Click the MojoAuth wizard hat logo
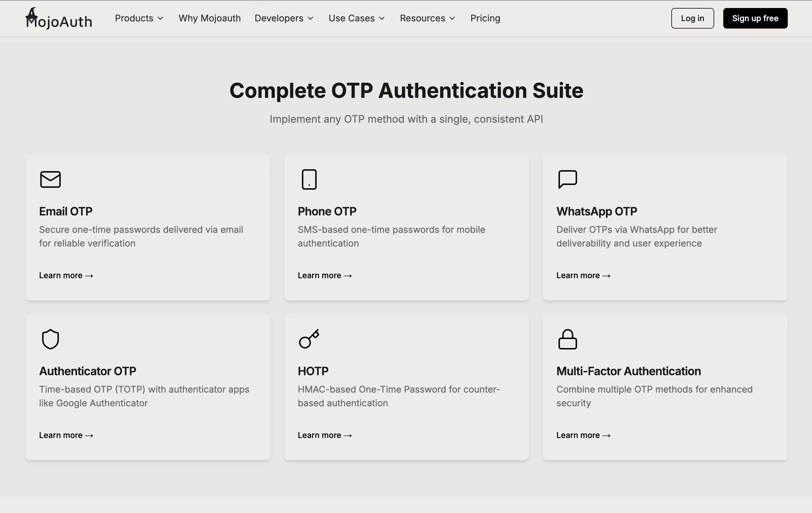Screen dimensions: 812x513 point(32,15)
